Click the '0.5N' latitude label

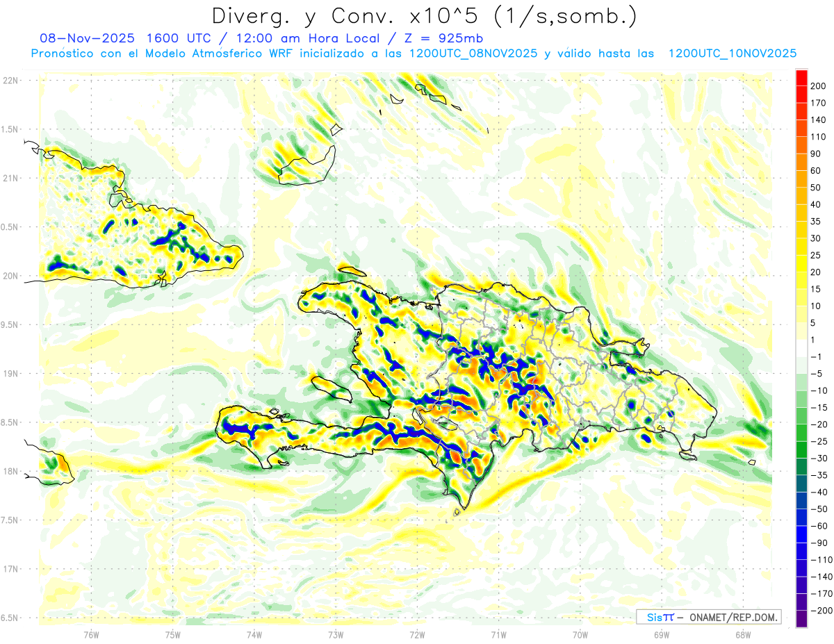coord(9,227)
